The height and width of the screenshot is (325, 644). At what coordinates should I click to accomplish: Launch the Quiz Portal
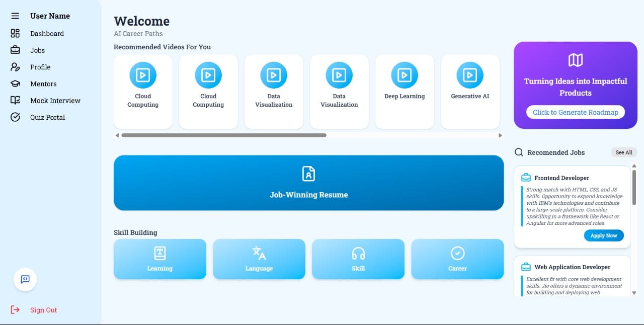click(47, 117)
